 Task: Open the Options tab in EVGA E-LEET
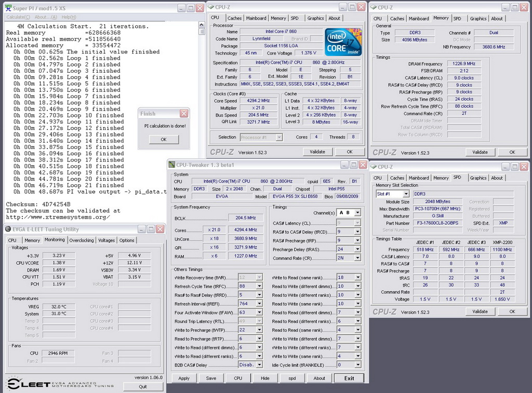[127, 240]
